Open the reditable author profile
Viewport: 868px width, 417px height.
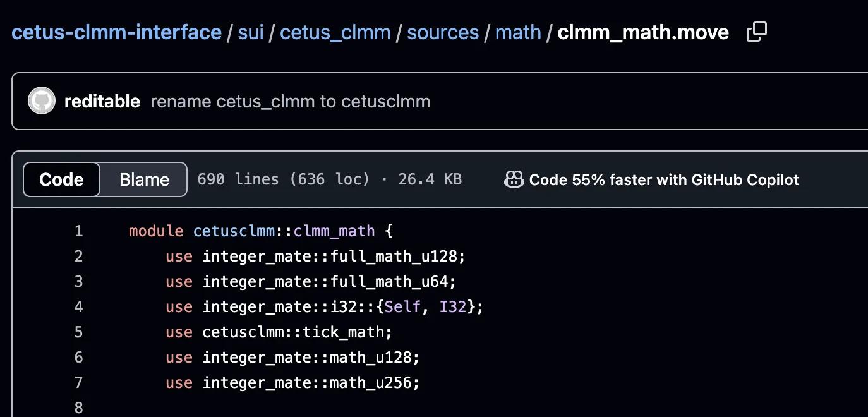pyautogui.click(x=102, y=102)
